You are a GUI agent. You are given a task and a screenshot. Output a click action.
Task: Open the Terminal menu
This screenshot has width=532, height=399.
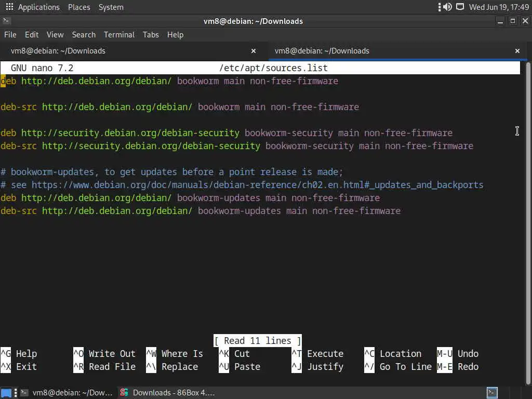click(119, 35)
